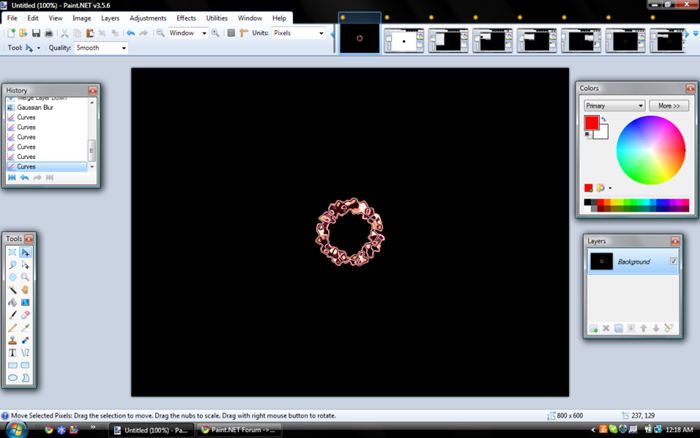Click the Open file toolbar icon
This screenshot has height=438, width=700.
(23, 33)
